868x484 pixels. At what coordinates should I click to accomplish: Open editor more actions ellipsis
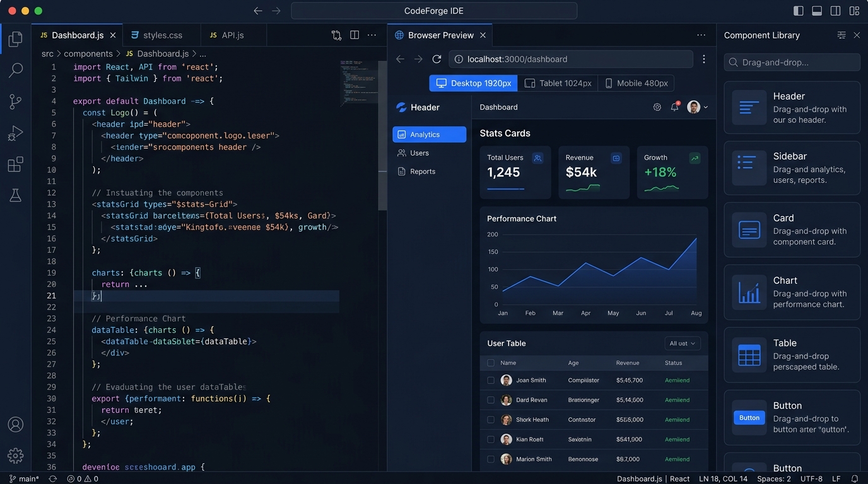[x=372, y=35]
